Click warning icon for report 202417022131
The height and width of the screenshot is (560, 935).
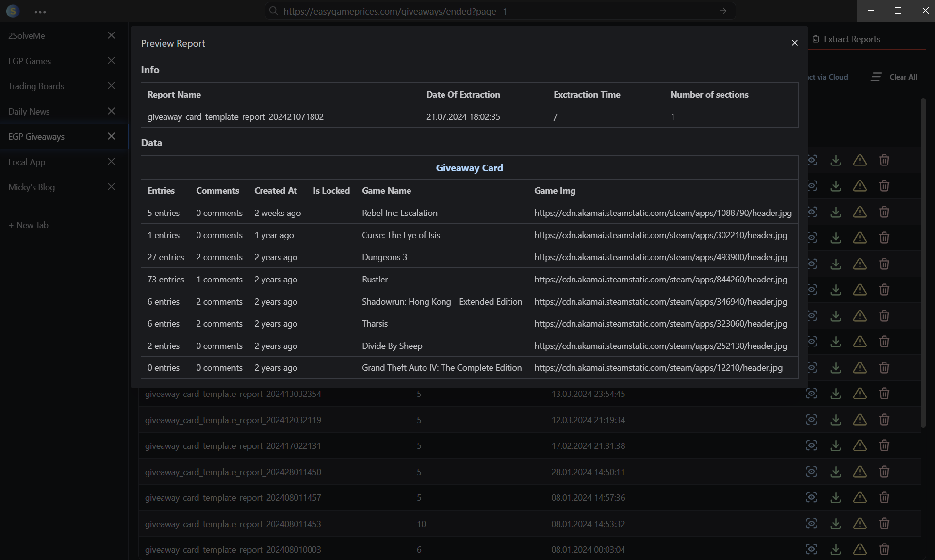860,445
